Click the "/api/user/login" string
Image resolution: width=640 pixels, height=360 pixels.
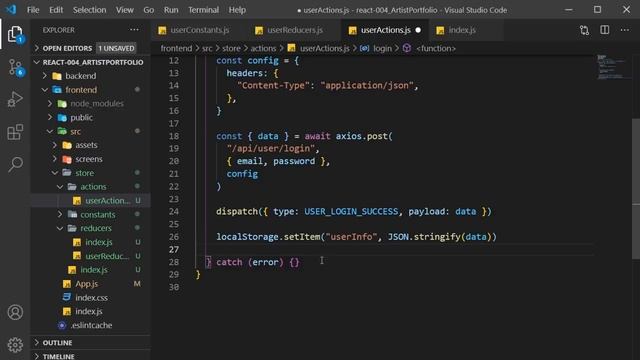click(271, 149)
